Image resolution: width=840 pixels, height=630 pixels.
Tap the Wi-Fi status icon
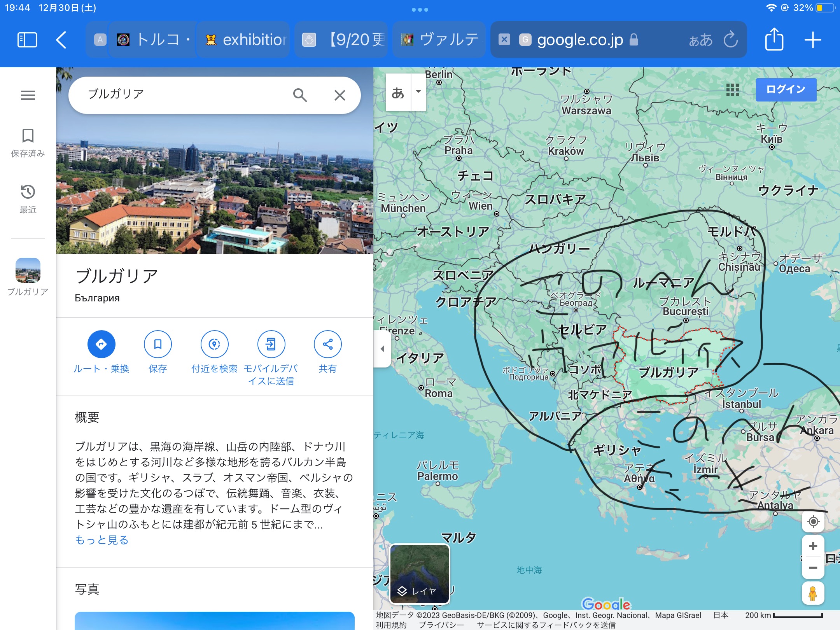771,8
